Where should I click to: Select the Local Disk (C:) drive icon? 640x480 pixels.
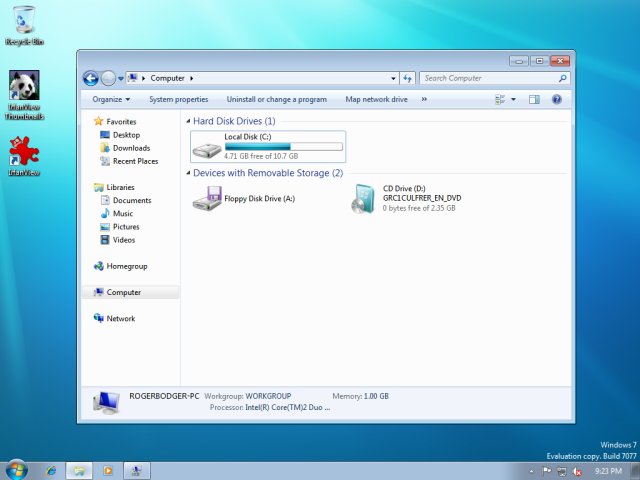[207, 150]
